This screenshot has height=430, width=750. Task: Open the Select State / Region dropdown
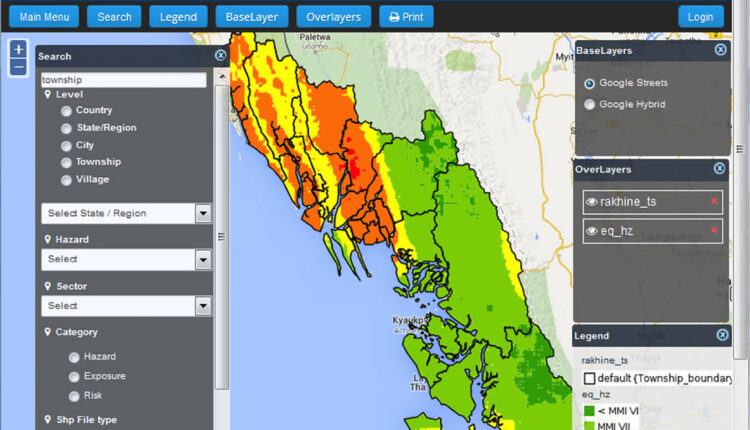pos(203,213)
